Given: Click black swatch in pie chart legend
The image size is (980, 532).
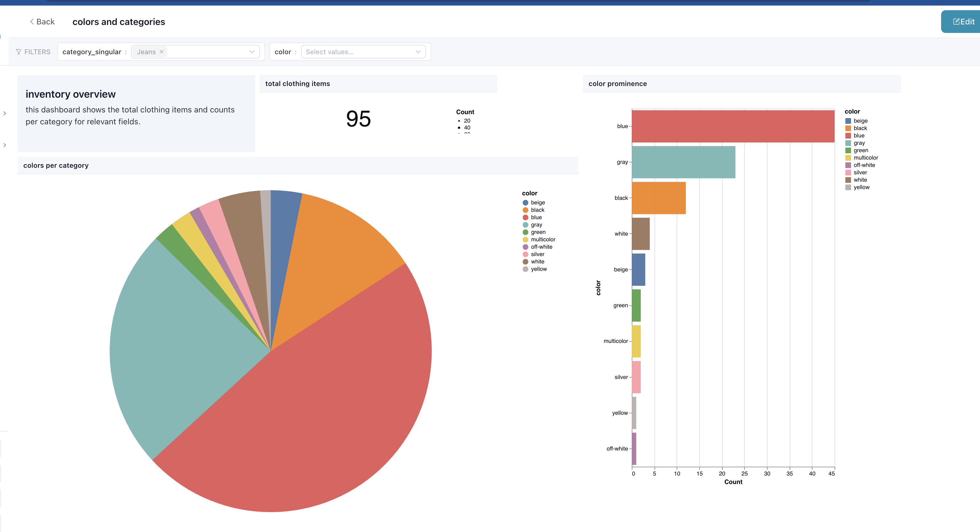Looking at the screenshot, I should tap(526, 210).
